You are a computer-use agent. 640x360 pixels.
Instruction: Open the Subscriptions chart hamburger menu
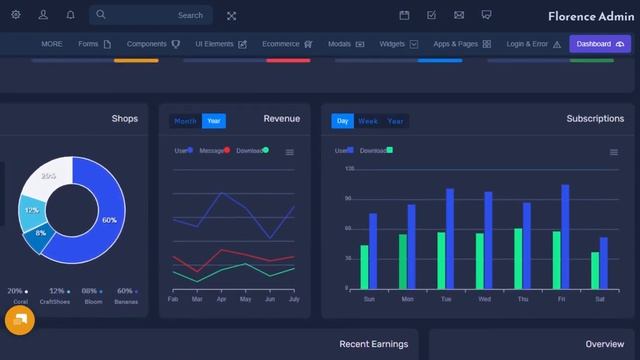(614, 152)
